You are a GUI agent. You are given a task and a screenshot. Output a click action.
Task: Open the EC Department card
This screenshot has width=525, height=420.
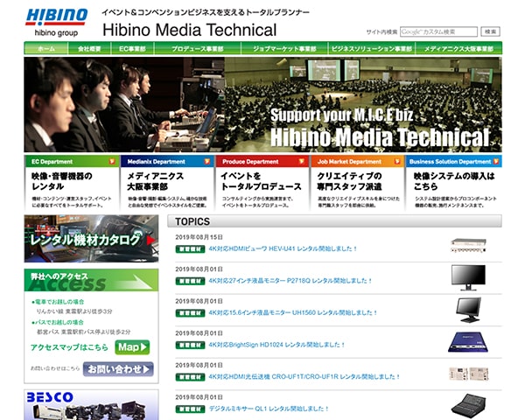(72, 183)
